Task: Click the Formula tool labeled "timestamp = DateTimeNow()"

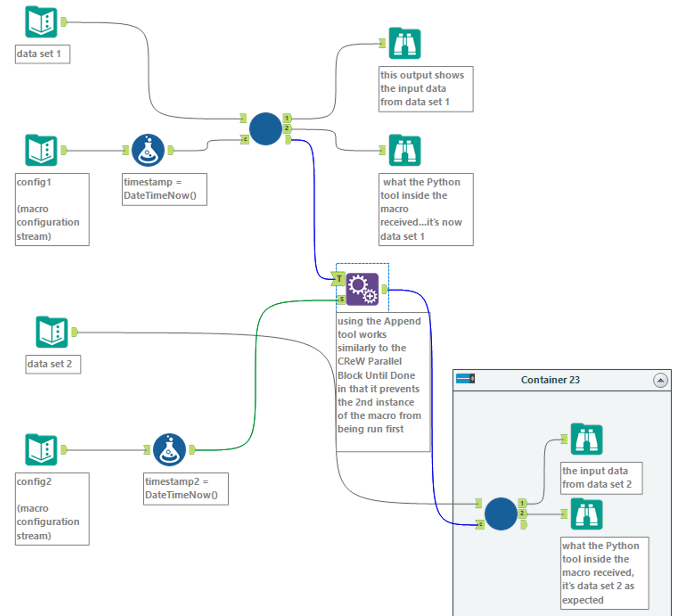Action: [x=148, y=150]
